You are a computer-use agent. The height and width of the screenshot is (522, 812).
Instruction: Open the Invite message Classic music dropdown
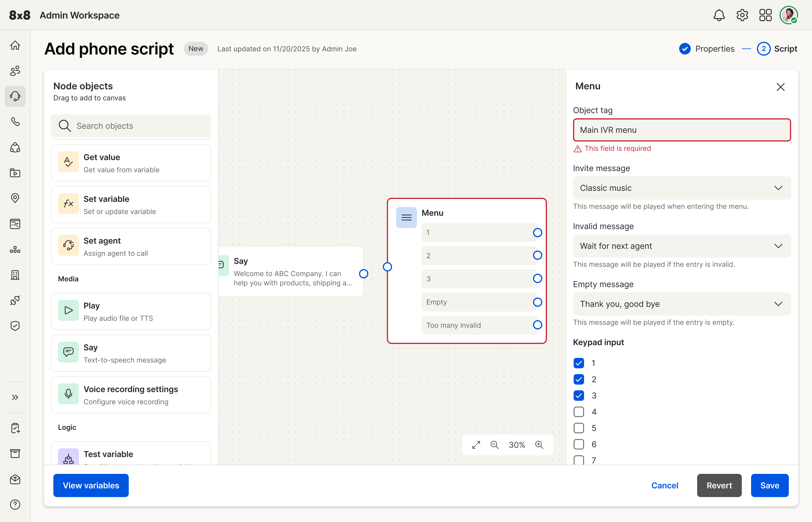click(681, 188)
